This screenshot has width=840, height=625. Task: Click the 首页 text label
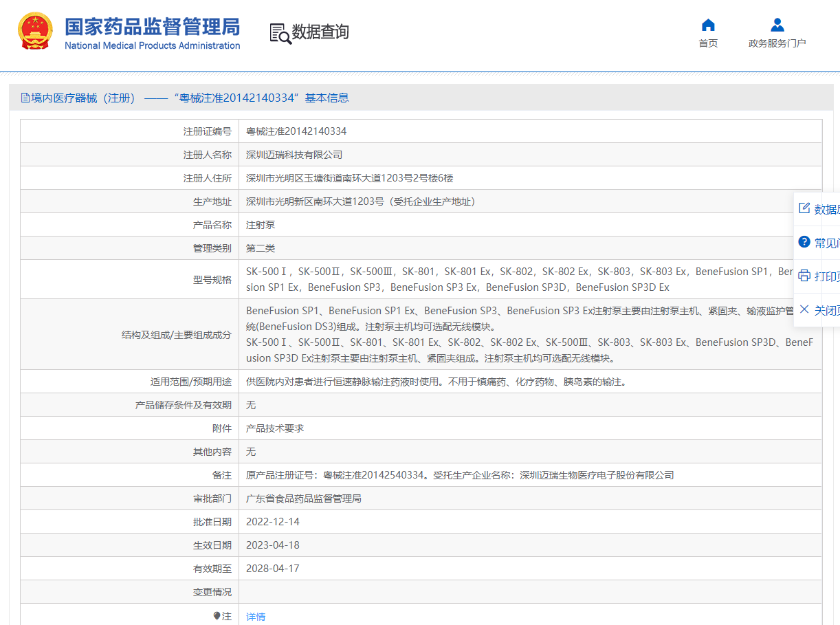point(708,43)
